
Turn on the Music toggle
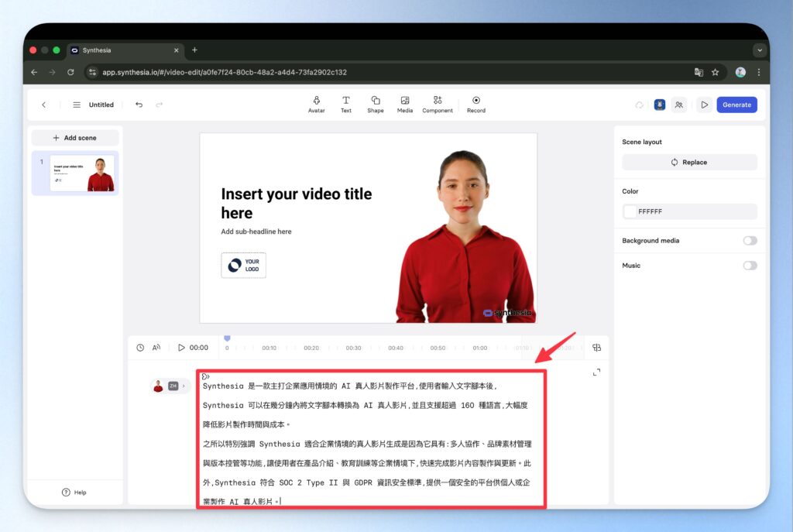pyautogui.click(x=749, y=266)
